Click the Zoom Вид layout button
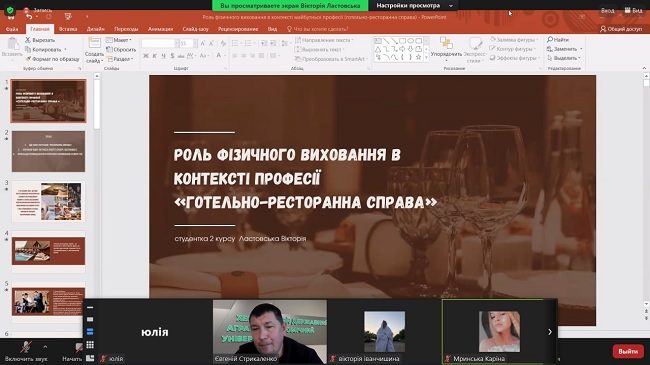 [x=633, y=10]
